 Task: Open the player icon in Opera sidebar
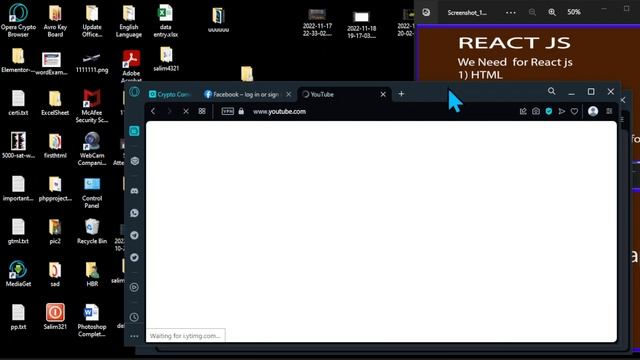(134, 287)
